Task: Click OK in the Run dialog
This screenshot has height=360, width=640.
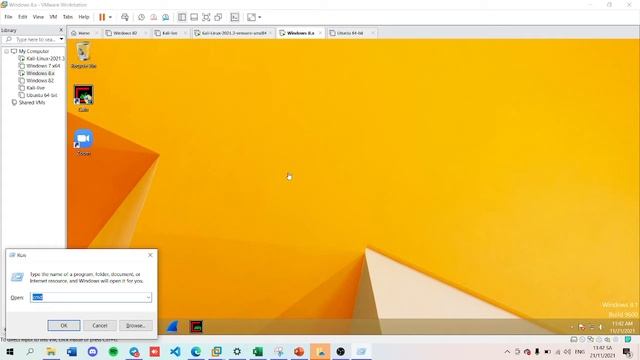Action: tap(64, 326)
